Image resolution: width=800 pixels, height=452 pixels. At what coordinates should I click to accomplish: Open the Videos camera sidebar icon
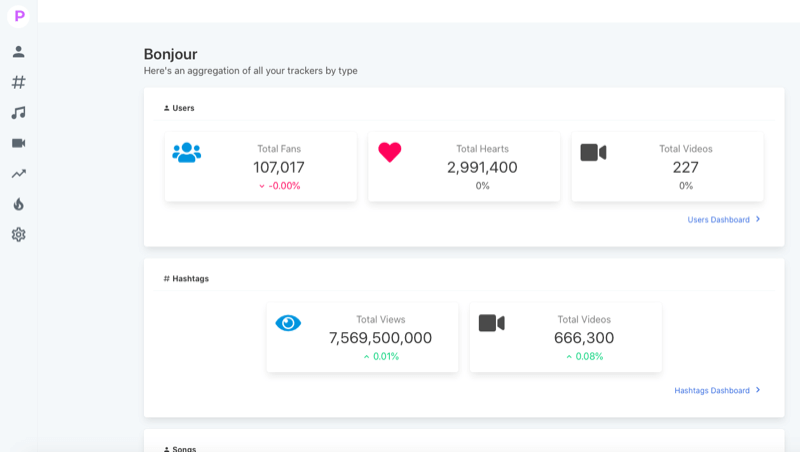(x=18, y=143)
